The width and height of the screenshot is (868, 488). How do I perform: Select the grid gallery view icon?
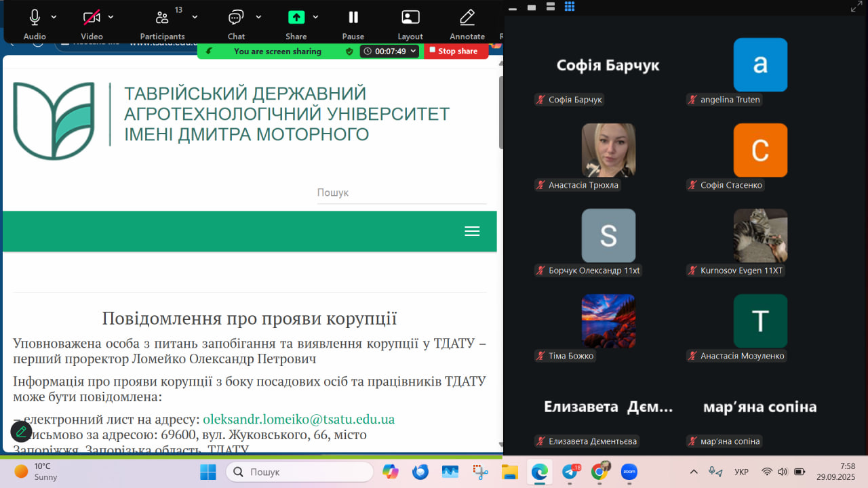pos(570,7)
